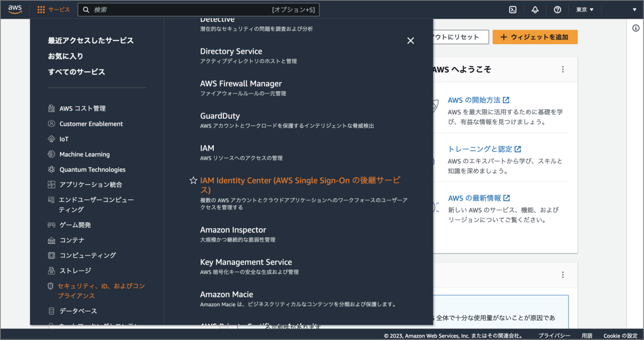Favorite IAM Identity Center with star
Image resolution: width=644 pixels, height=340 pixels.
193,180
